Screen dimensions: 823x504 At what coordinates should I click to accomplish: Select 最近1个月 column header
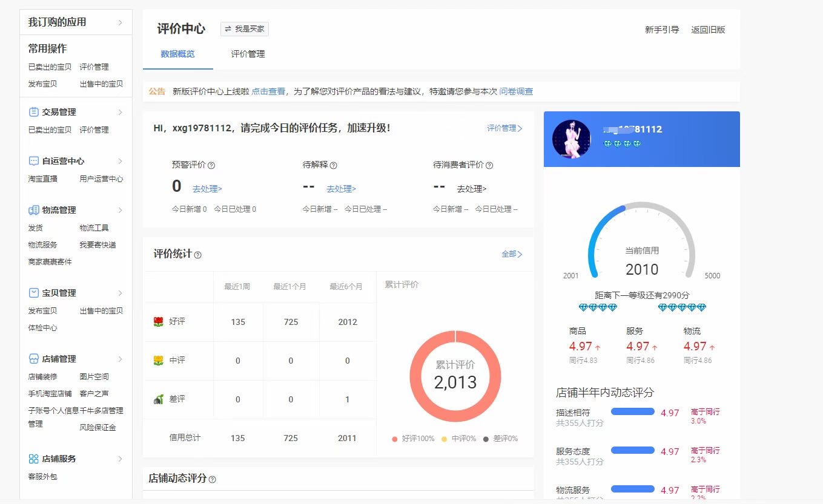click(291, 287)
